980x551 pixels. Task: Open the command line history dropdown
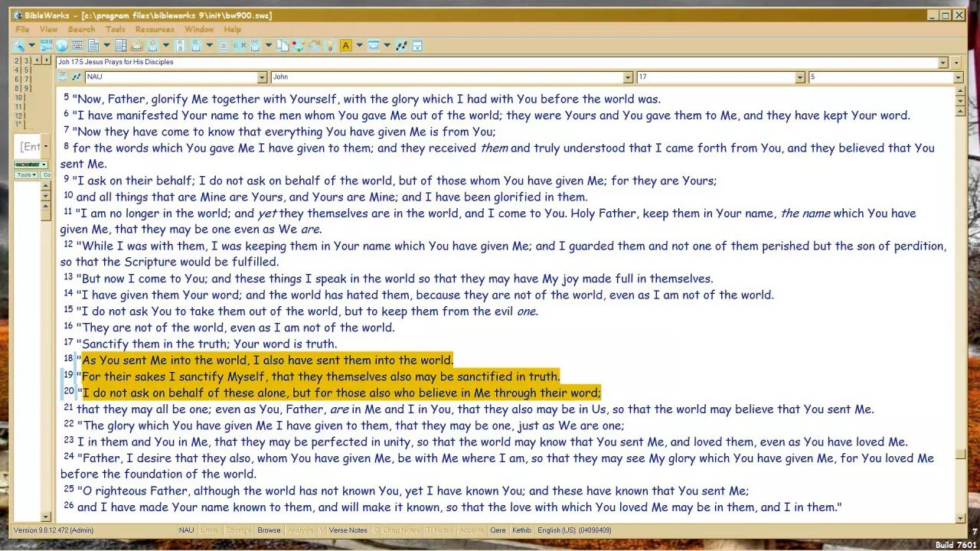click(45, 146)
